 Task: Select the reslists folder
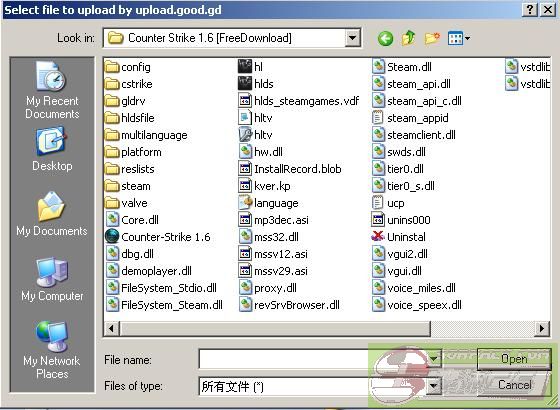(x=130, y=169)
